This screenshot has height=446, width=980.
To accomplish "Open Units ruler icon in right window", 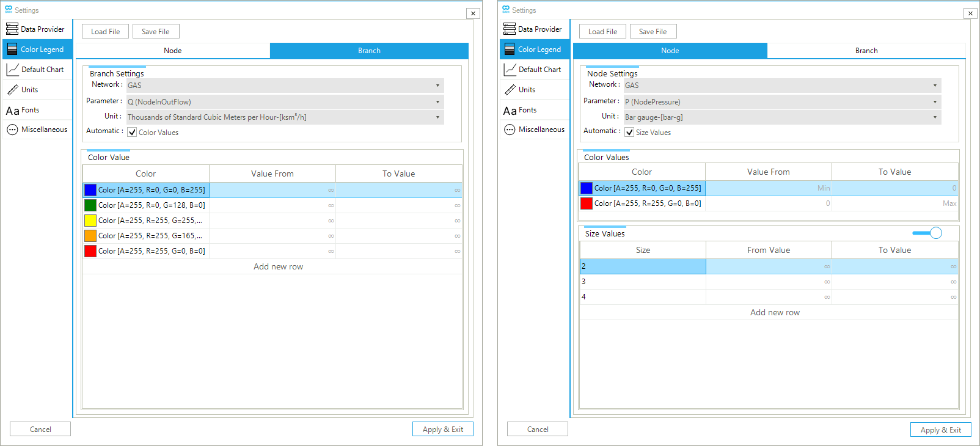I will point(510,90).
